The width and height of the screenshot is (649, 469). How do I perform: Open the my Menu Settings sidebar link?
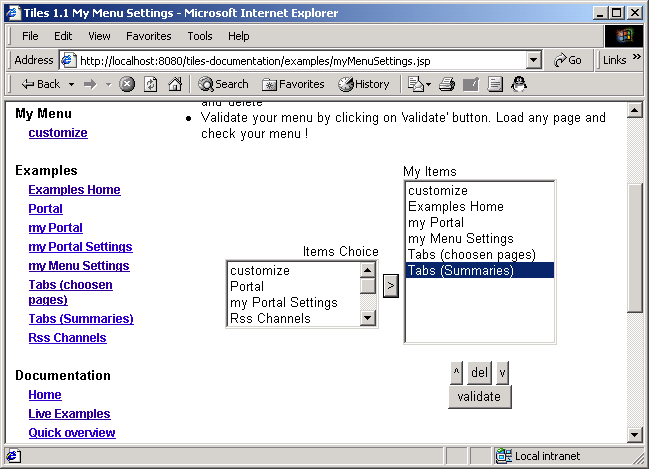[79, 266]
